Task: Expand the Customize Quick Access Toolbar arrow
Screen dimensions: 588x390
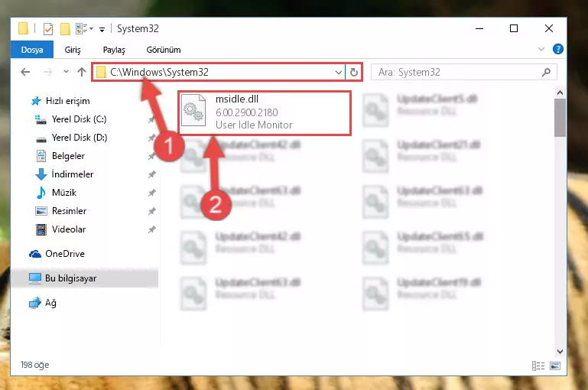Action: click(x=102, y=29)
